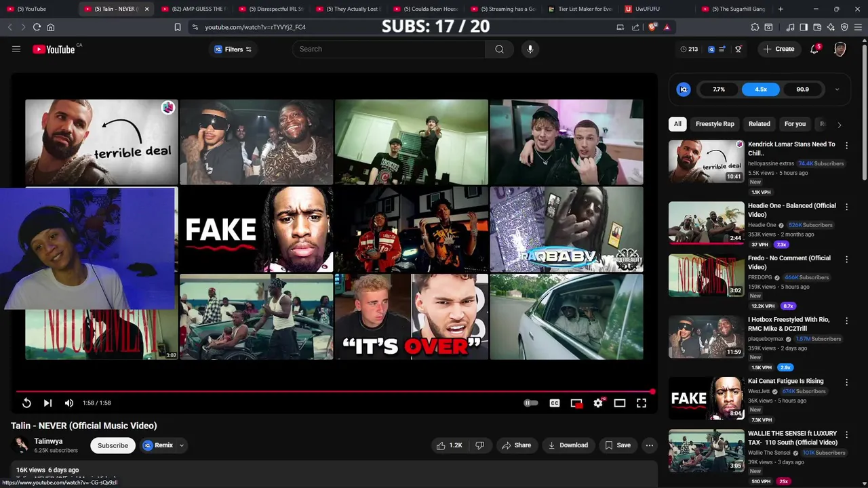This screenshot has width=868, height=488.
Task: Open the notifications bell
Action: click(814, 49)
